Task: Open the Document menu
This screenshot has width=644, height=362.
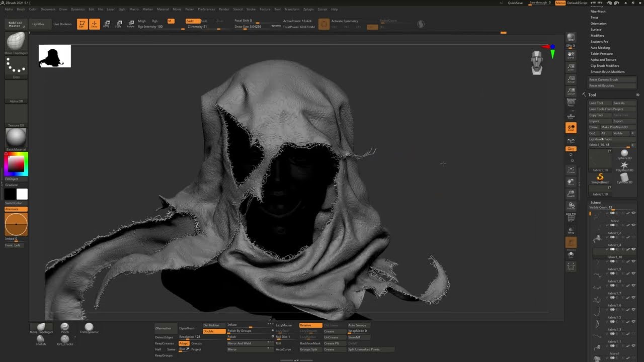Action: 48,9
